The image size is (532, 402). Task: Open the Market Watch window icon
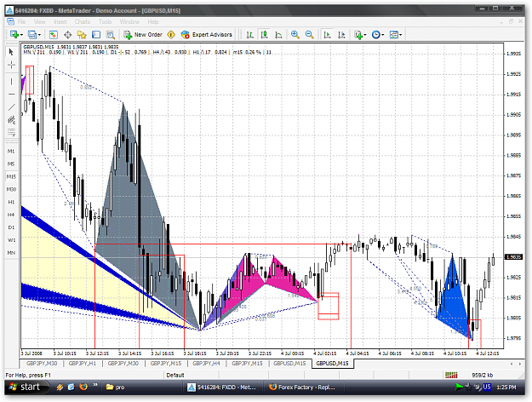click(54, 35)
